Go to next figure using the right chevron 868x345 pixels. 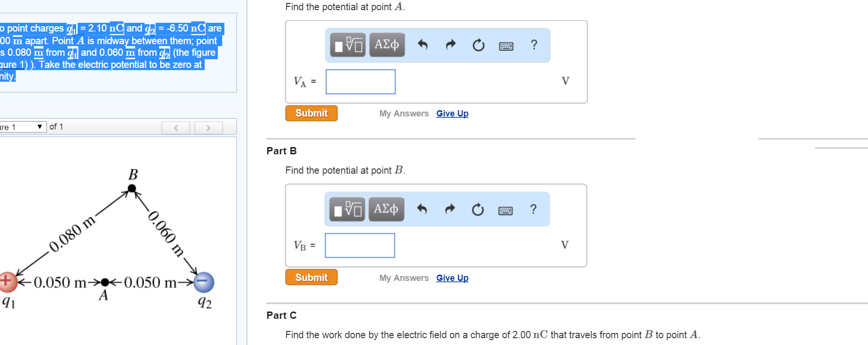(x=208, y=128)
